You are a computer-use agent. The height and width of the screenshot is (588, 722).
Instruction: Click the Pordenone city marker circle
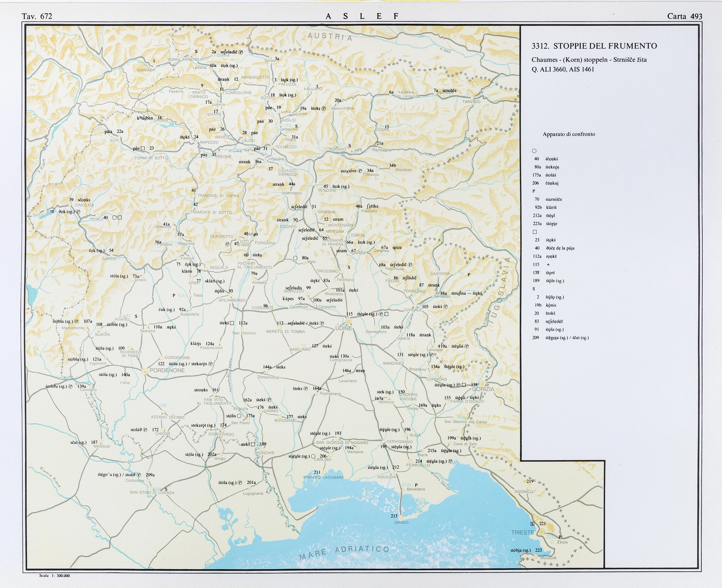[145, 372]
